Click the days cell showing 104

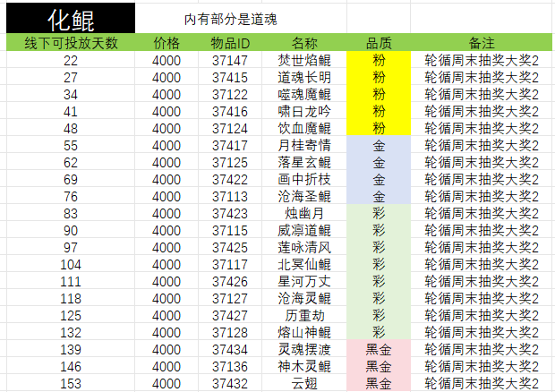[x=70, y=264]
